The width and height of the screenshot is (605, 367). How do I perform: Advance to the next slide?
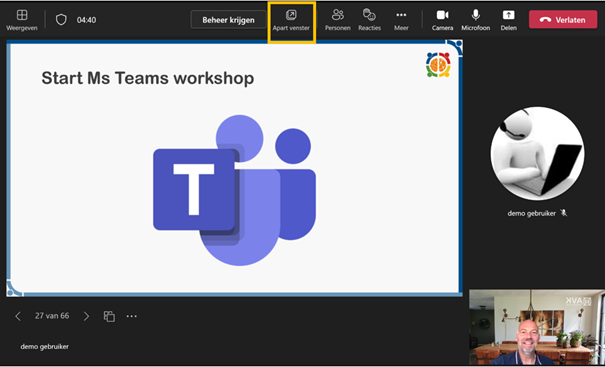pos(86,316)
